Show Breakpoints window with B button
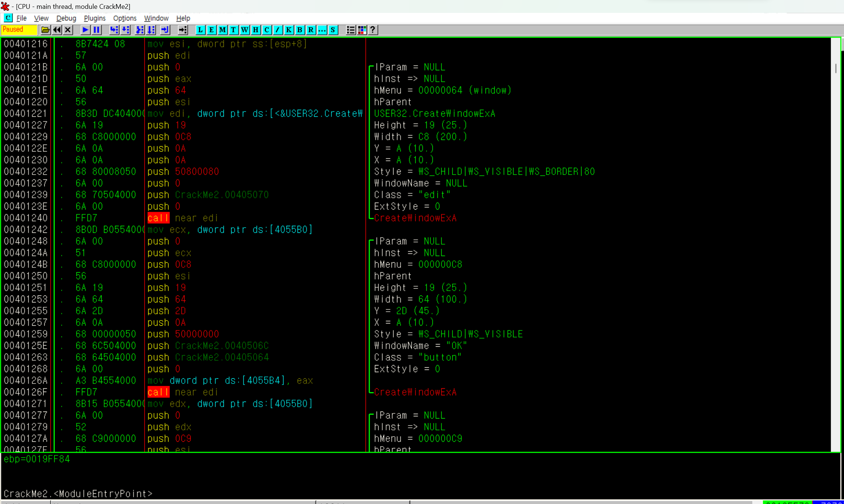Image resolution: width=844 pixels, height=504 pixels. [x=300, y=30]
